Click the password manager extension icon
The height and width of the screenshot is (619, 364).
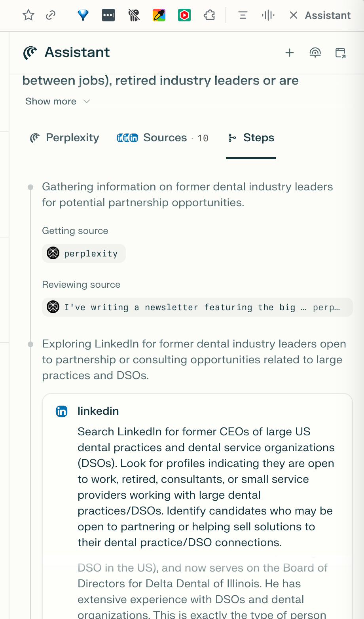pyautogui.click(x=108, y=15)
